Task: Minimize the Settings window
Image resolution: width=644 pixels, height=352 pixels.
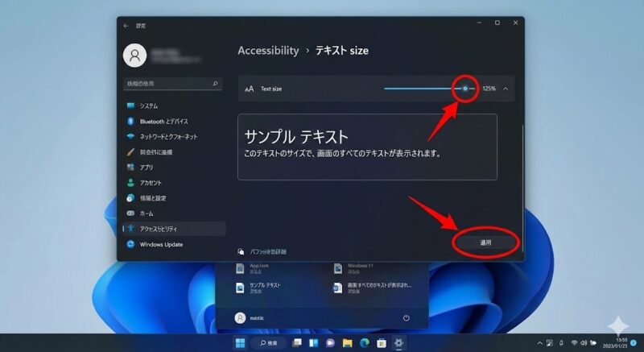Action: click(x=479, y=23)
